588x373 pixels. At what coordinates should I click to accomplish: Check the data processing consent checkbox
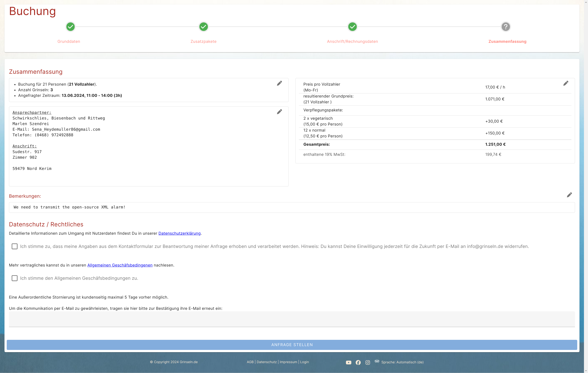[15, 246]
